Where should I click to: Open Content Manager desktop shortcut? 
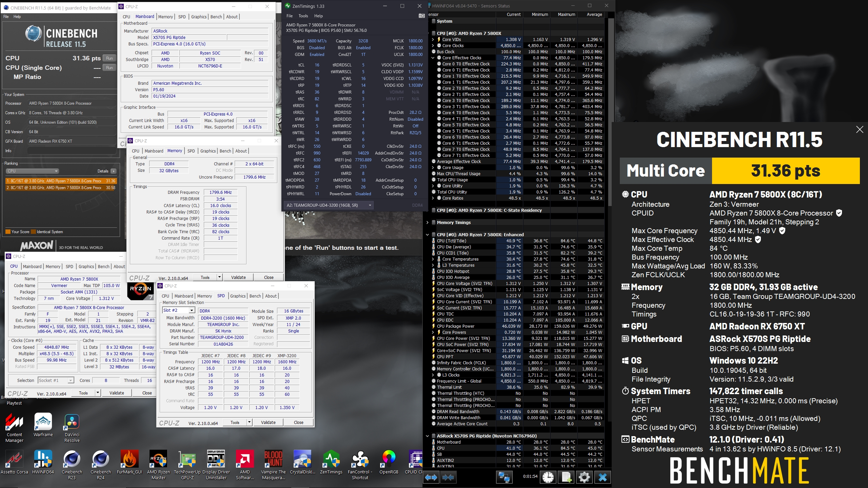14,428
